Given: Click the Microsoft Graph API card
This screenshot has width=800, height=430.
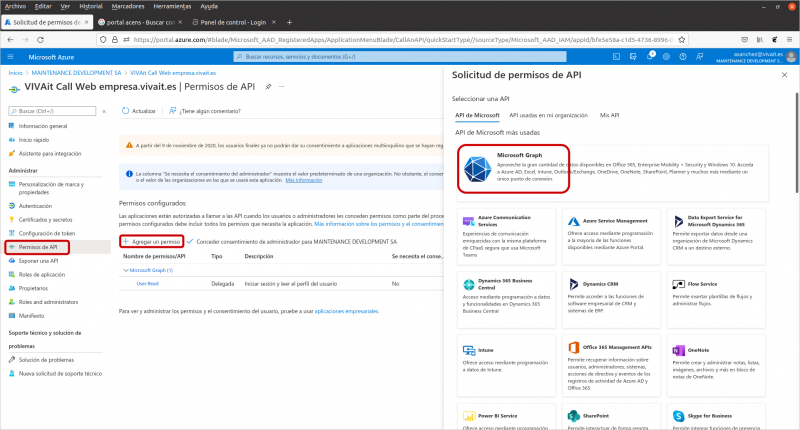Looking at the screenshot, I should pos(613,172).
